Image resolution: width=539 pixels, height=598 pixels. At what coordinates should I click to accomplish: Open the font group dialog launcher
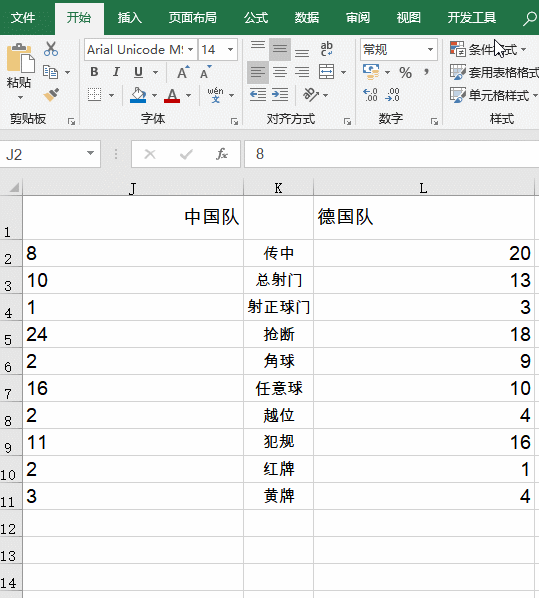234,122
